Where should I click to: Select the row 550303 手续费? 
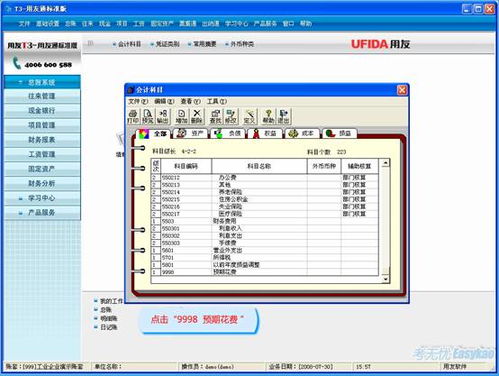265,243
